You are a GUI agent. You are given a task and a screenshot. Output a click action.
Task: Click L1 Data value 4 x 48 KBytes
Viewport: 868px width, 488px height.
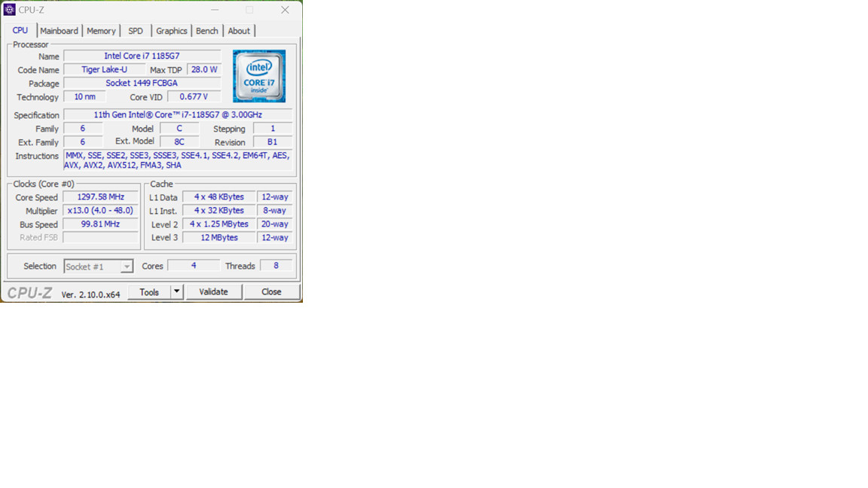click(219, 197)
